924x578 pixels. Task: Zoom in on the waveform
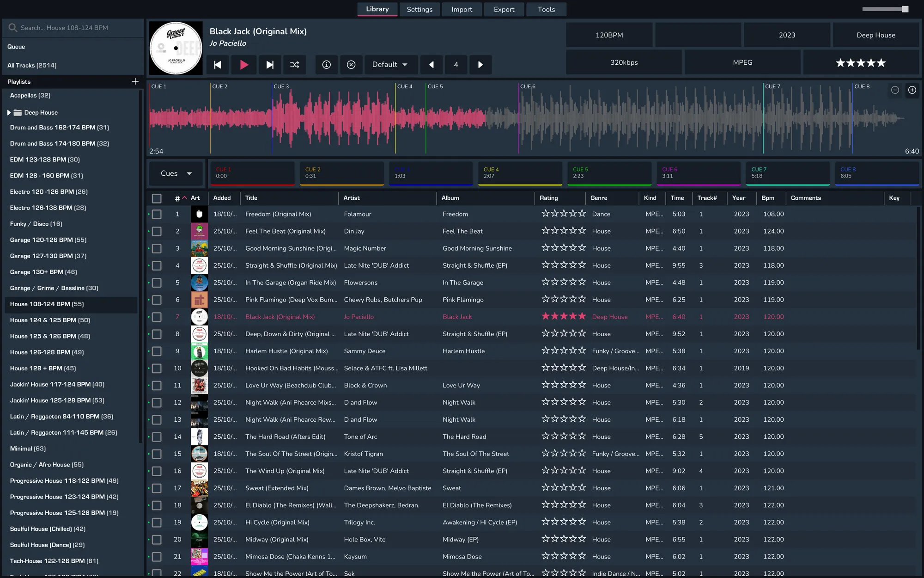[912, 90]
